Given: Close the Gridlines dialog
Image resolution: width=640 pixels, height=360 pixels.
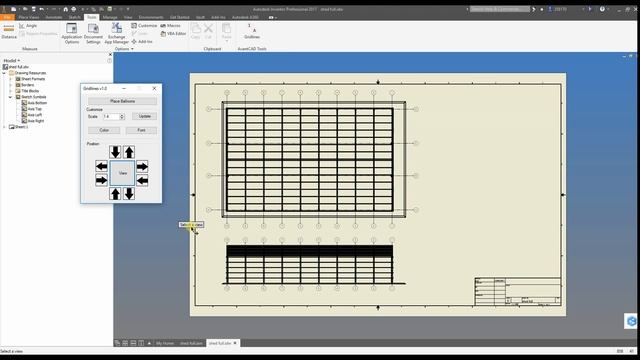Looking at the screenshot, I should click(x=154, y=88).
